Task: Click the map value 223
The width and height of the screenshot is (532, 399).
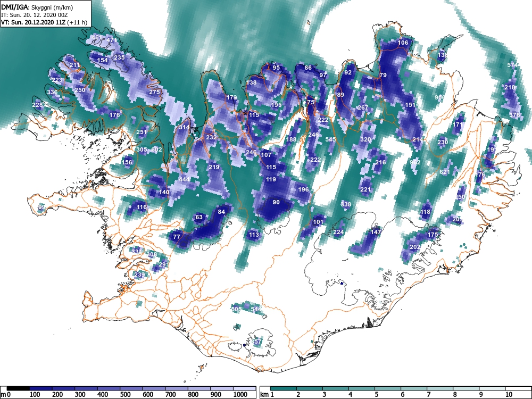Action: pyautogui.click(x=57, y=80)
